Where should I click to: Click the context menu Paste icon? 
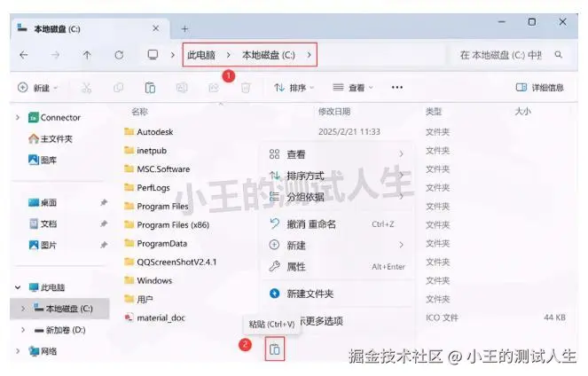pyautogui.click(x=275, y=349)
